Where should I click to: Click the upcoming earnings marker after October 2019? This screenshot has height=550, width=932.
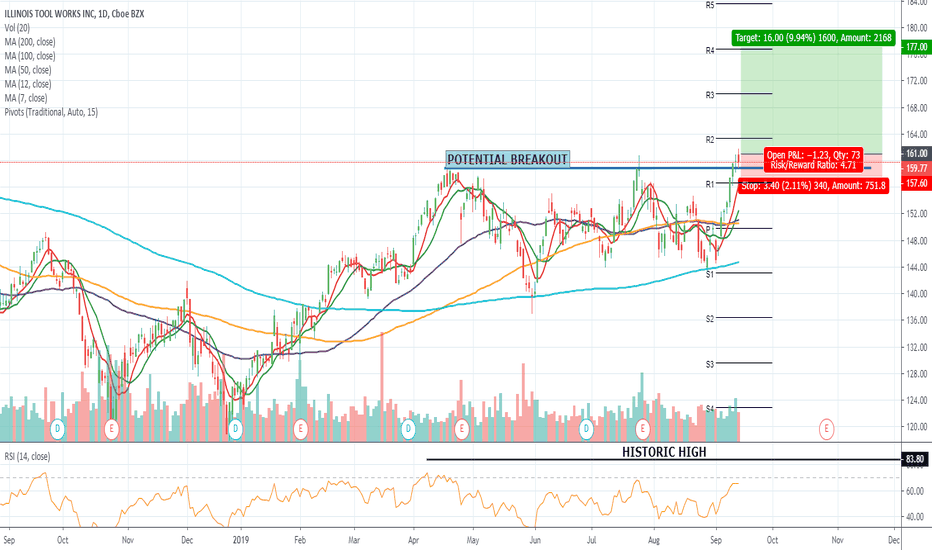click(x=826, y=428)
